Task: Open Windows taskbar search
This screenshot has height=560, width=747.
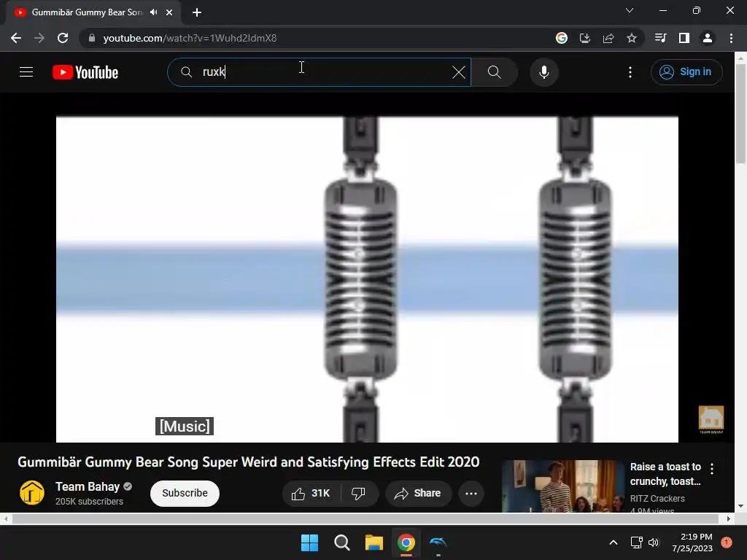Action: 341,542
